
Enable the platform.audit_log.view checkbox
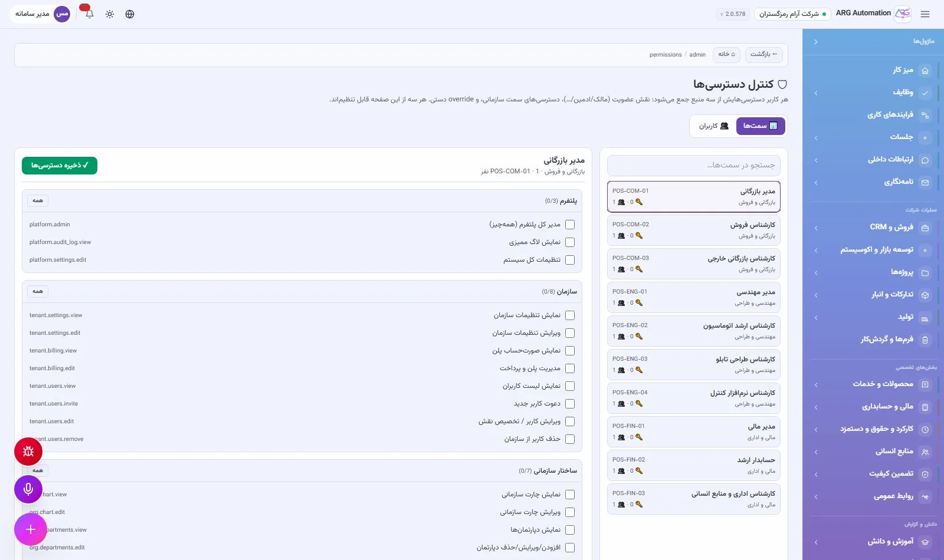pyautogui.click(x=570, y=242)
